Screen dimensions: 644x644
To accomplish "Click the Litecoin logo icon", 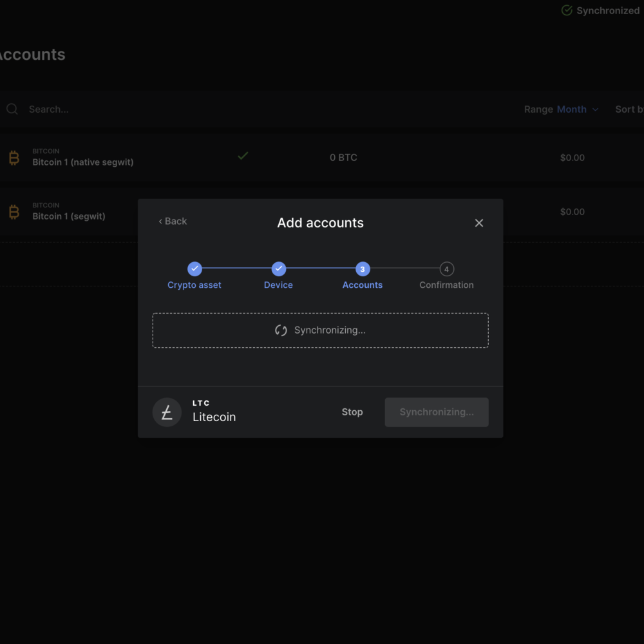I will pyautogui.click(x=167, y=412).
